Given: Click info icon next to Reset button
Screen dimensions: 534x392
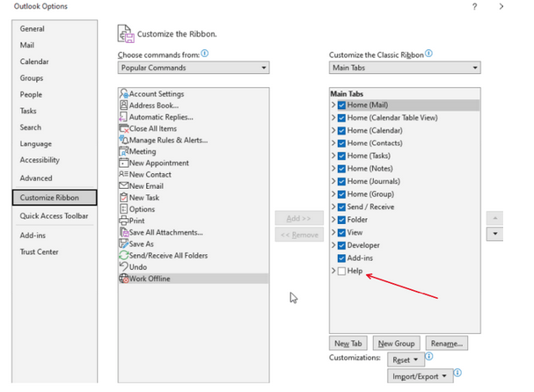Looking at the screenshot, I should click(x=429, y=356).
